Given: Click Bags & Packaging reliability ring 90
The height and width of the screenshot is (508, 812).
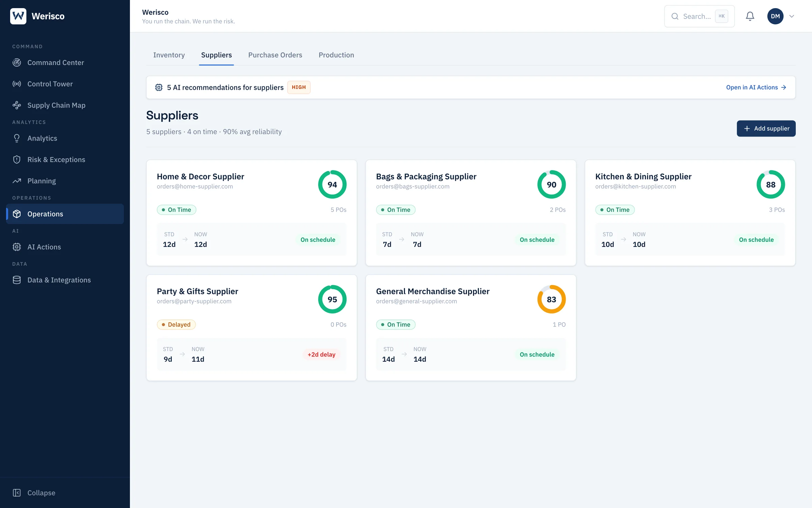Looking at the screenshot, I should coord(551,185).
